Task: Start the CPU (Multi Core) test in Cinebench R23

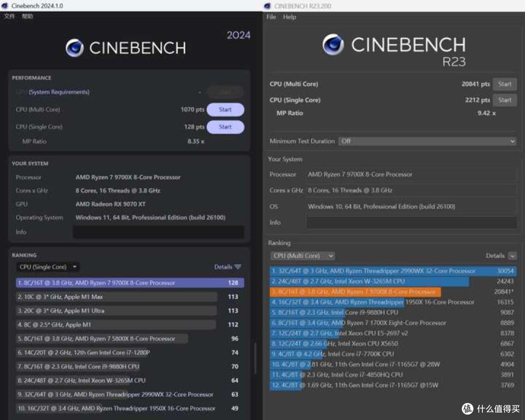Action: point(505,84)
